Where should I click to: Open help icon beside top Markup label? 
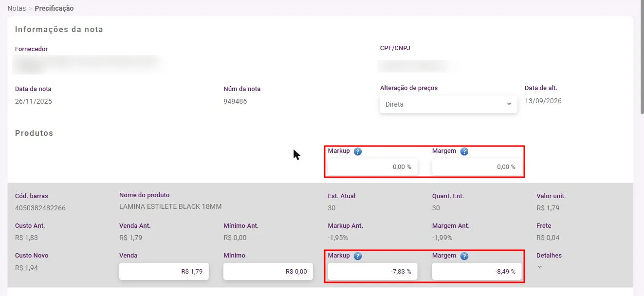[358, 151]
